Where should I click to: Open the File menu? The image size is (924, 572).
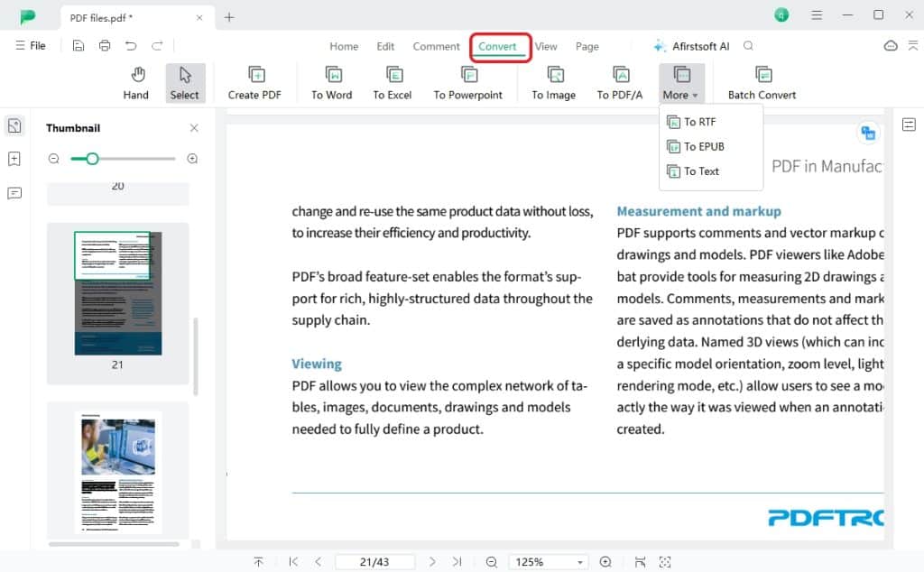click(x=31, y=45)
